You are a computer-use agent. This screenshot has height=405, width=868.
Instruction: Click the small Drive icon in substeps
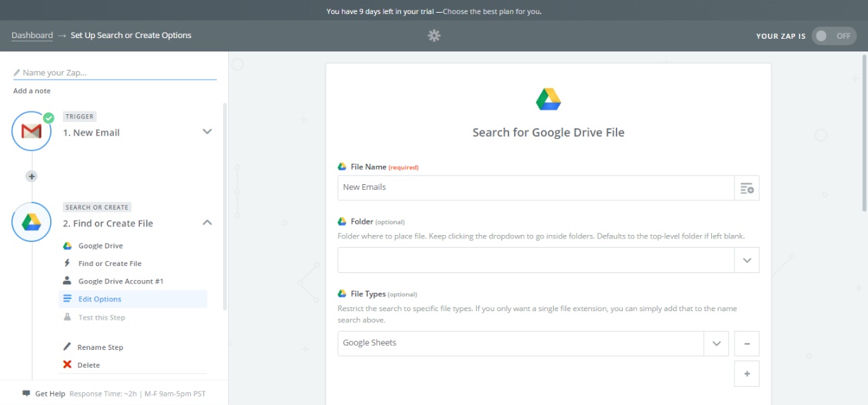tap(67, 246)
